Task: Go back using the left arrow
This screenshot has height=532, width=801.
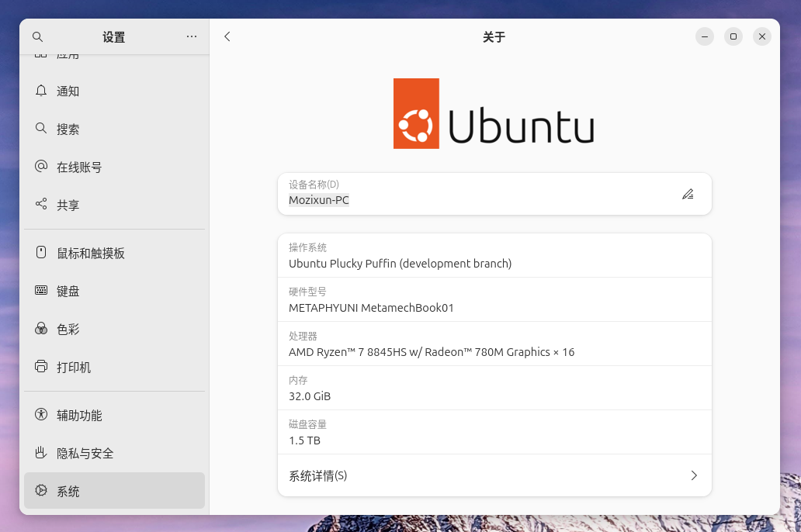Action: (x=227, y=36)
